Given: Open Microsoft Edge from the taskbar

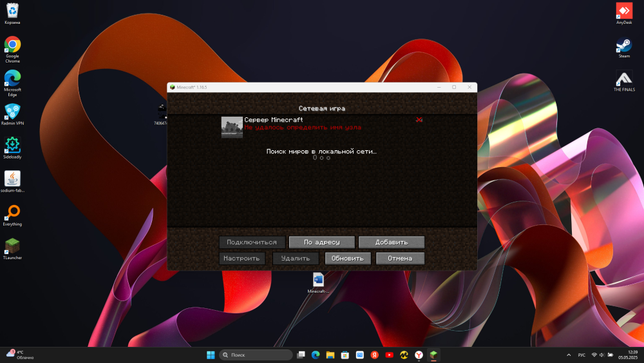Looking at the screenshot, I should click(316, 355).
